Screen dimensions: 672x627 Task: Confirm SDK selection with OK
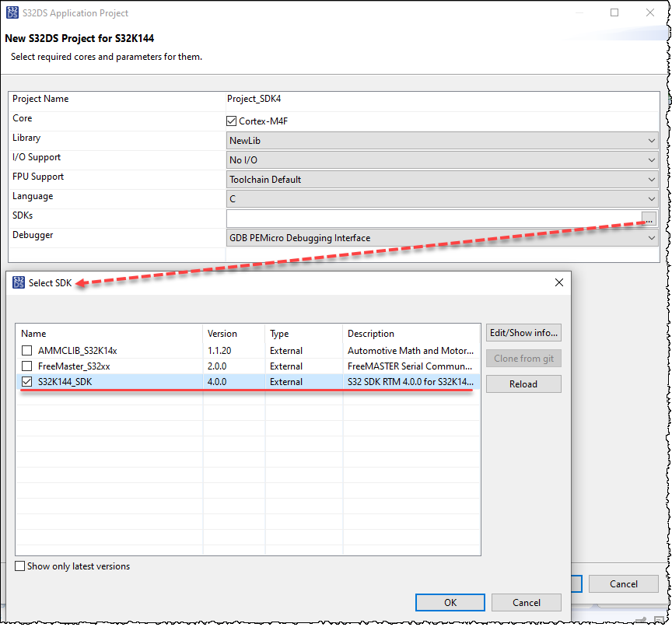[x=450, y=602]
